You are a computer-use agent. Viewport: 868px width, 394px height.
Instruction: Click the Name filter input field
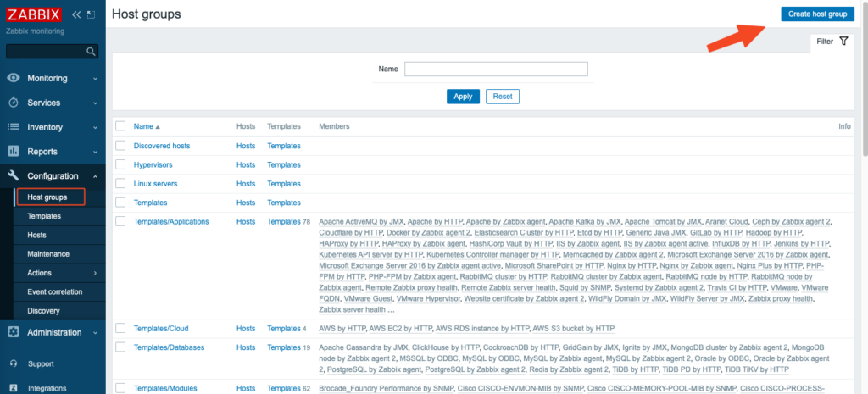click(496, 69)
